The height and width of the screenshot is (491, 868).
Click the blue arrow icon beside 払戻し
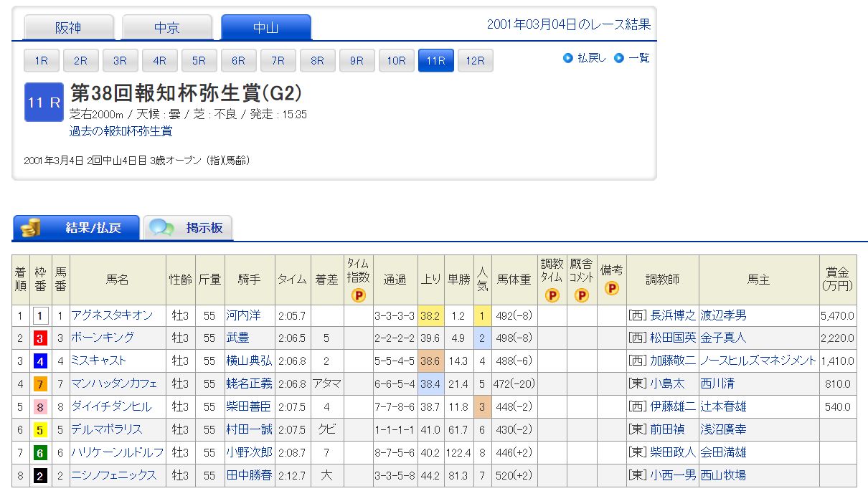pyautogui.click(x=568, y=58)
